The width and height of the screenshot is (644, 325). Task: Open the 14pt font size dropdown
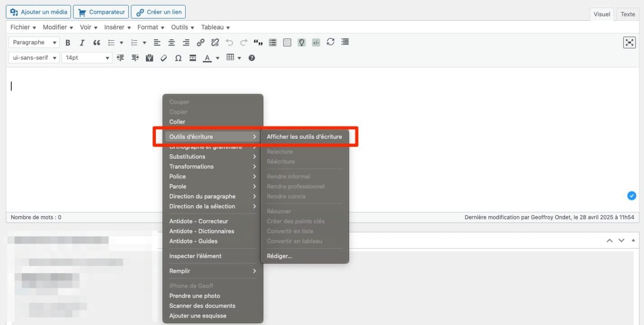[87, 58]
